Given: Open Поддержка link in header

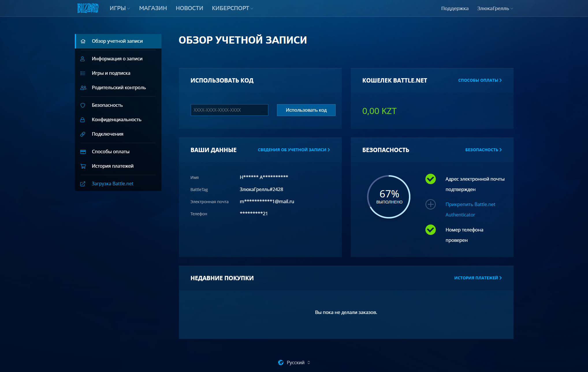Looking at the screenshot, I should 455,8.
